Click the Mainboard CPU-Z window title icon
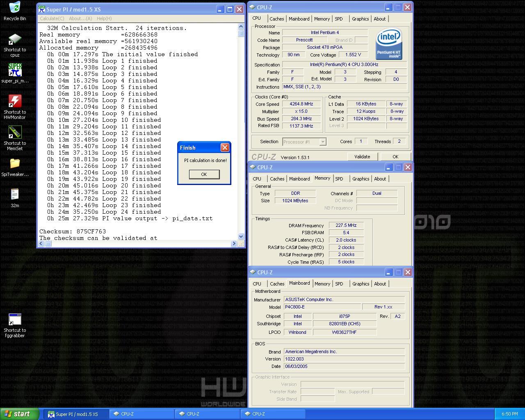 click(x=253, y=272)
